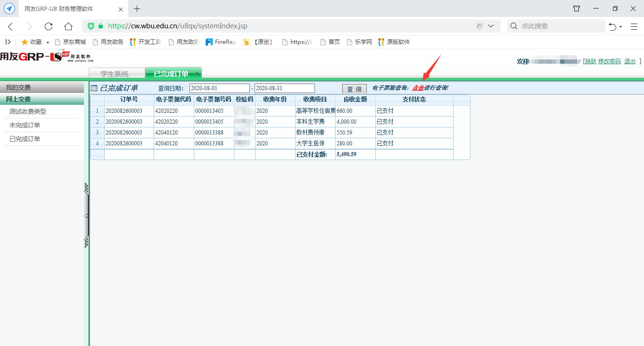Open a new browser tab with plus icon
This screenshot has width=644, height=346.
pos(137,8)
